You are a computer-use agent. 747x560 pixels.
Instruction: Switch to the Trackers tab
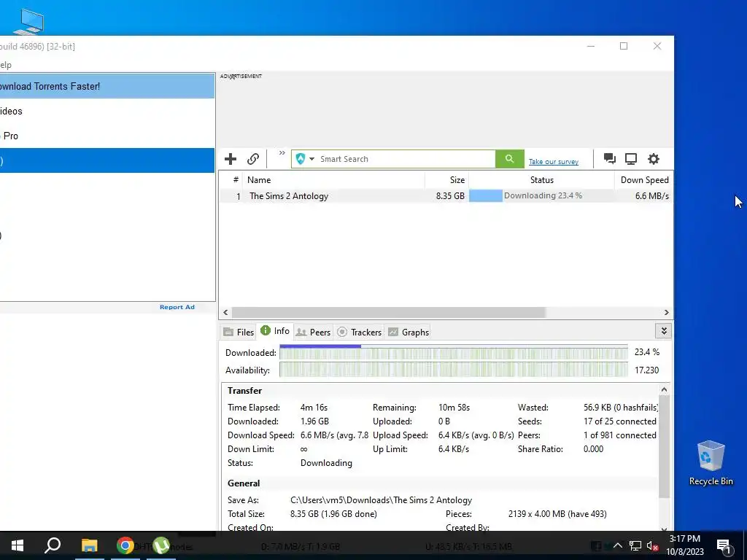pyautogui.click(x=359, y=332)
